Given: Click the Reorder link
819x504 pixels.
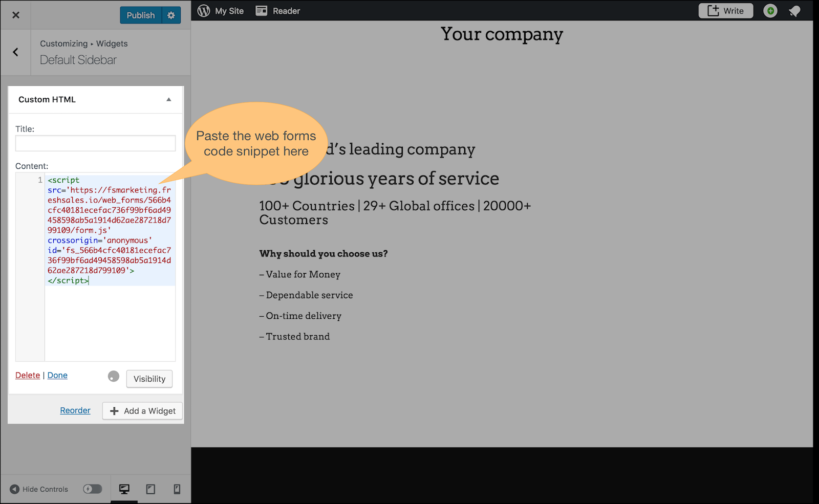Looking at the screenshot, I should tap(75, 410).
